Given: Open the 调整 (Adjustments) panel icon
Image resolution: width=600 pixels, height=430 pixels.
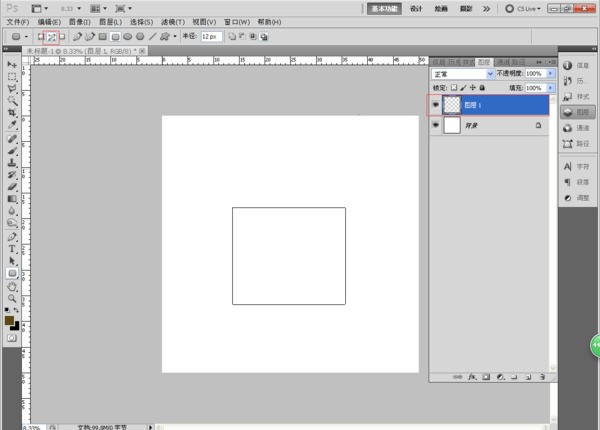Looking at the screenshot, I should pyautogui.click(x=575, y=198).
